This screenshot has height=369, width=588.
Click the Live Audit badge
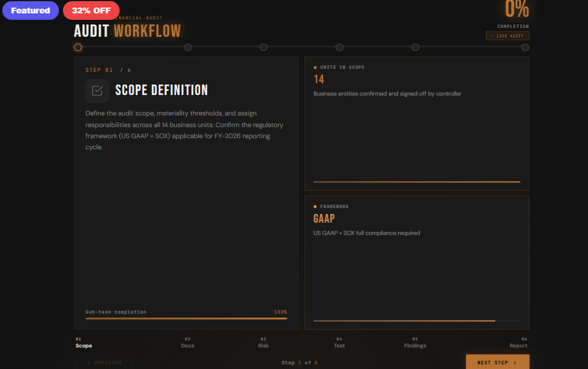coord(507,36)
